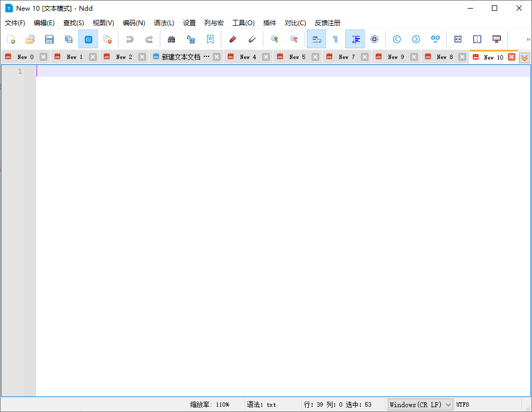Image resolution: width=532 pixels, height=412 pixels.
Task: Open the 工具(O) menu
Action: pyautogui.click(x=243, y=23)
